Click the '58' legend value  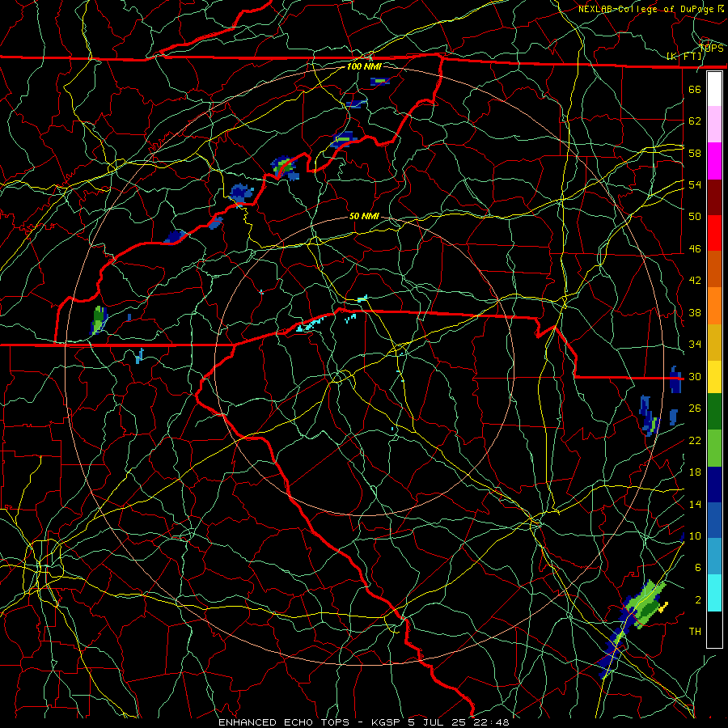point(695,153)
